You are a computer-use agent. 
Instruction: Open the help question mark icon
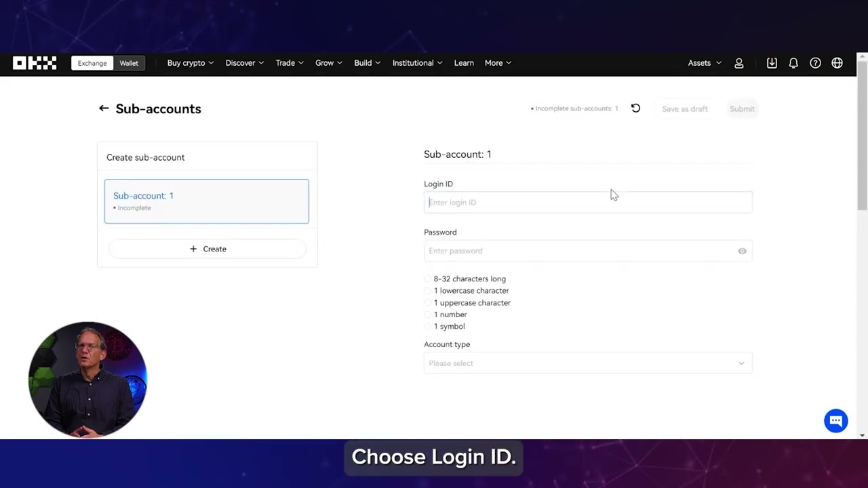pos(815,63)
